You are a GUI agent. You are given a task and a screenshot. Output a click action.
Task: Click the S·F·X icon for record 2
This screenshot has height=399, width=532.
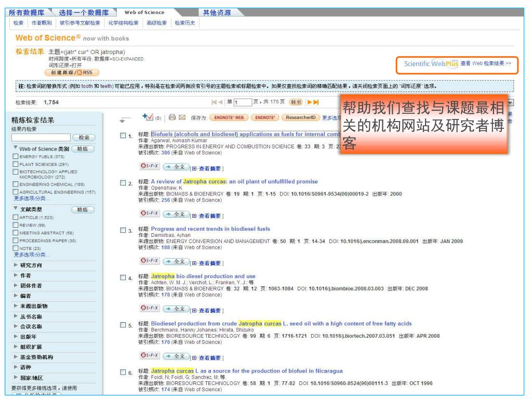pyautogui.click(x=150, y=213)
